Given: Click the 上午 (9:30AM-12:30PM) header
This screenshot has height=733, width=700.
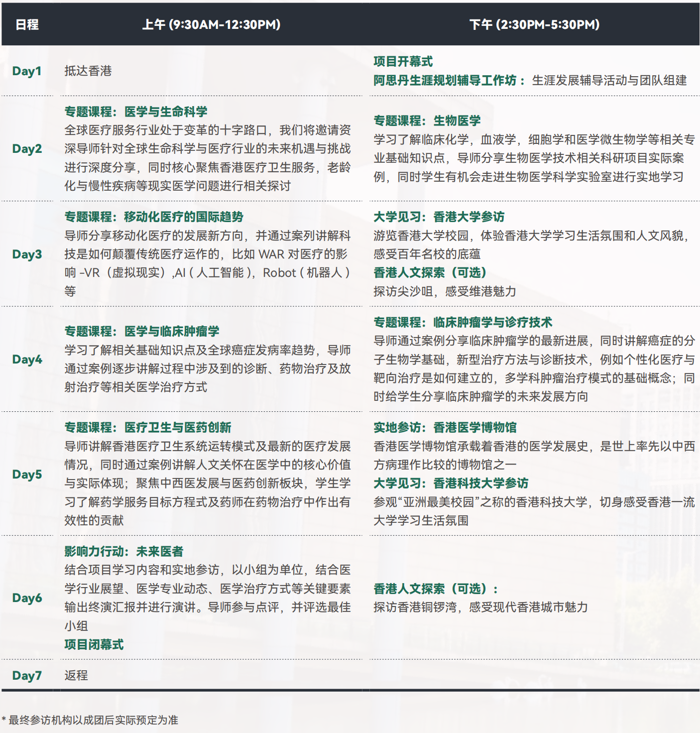Looking at the screenshot, I should pyautogui.click(x=211, y=24).
